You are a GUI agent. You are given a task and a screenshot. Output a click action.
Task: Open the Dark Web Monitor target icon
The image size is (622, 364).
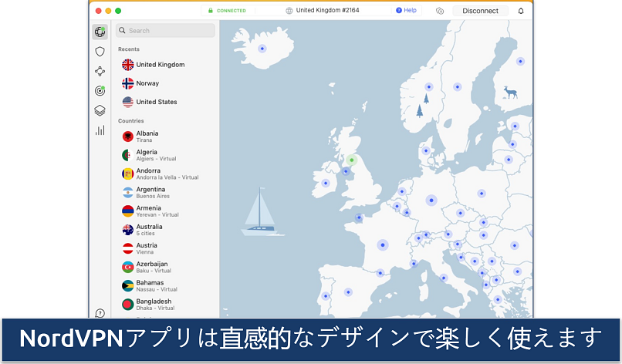coord(100,90)
